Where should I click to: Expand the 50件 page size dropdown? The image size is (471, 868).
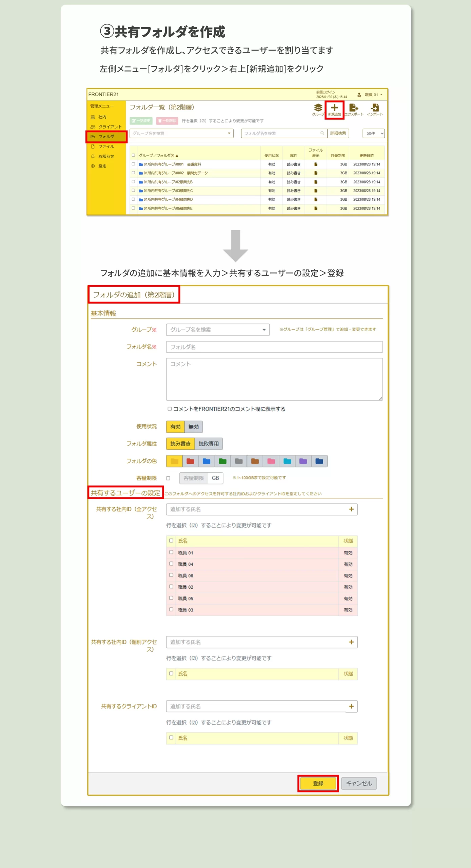pos(373,133)
